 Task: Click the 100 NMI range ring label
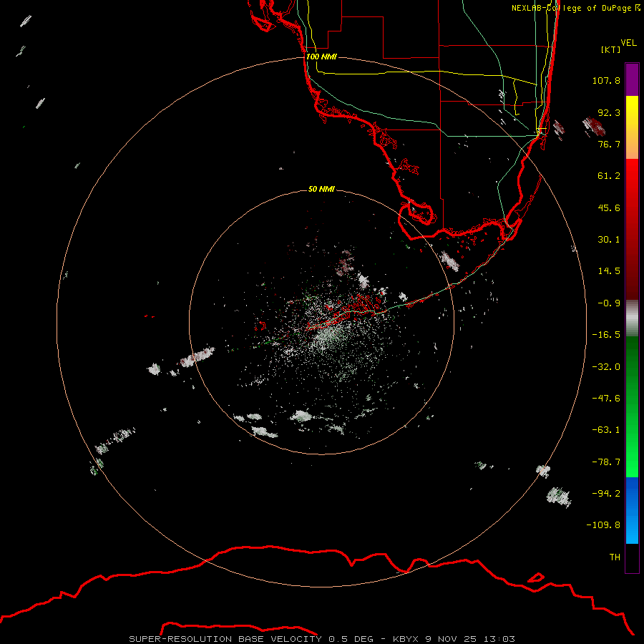(321, 57)
